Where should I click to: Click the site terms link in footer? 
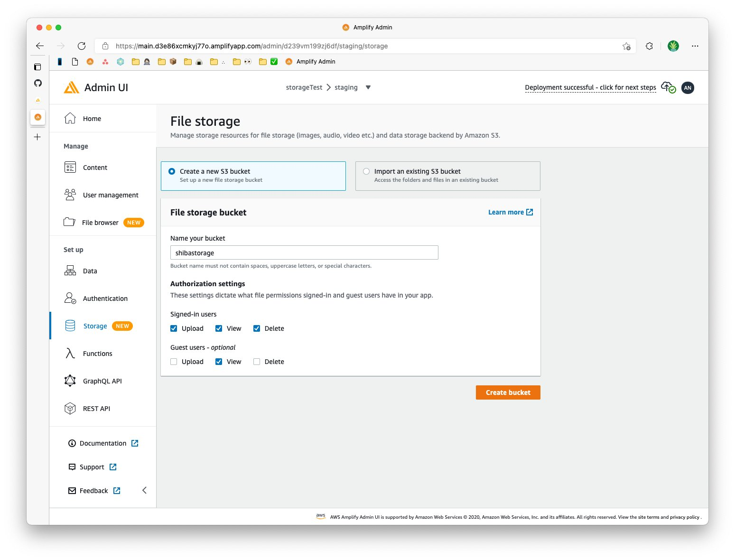[x=649, y=517]
